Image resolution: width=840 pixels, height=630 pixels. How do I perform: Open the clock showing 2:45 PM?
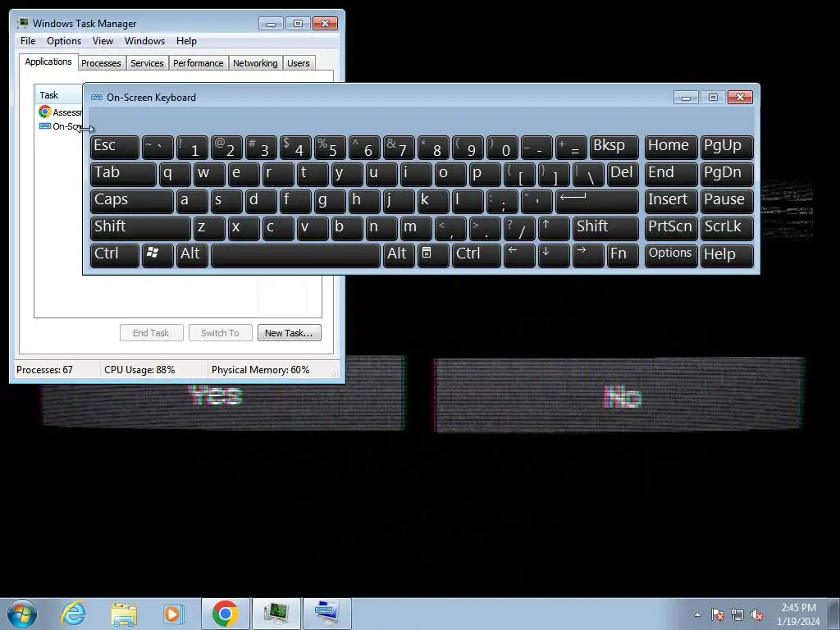click(798, 614)
